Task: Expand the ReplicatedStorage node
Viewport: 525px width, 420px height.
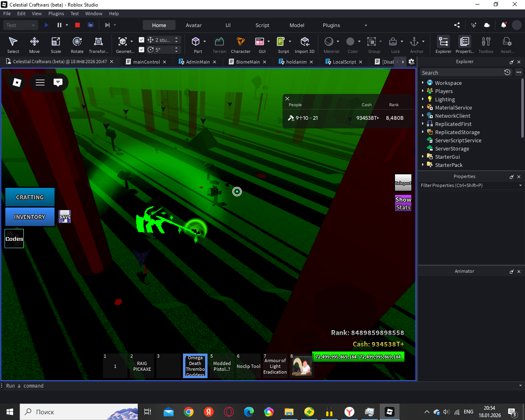Action: 423,132
